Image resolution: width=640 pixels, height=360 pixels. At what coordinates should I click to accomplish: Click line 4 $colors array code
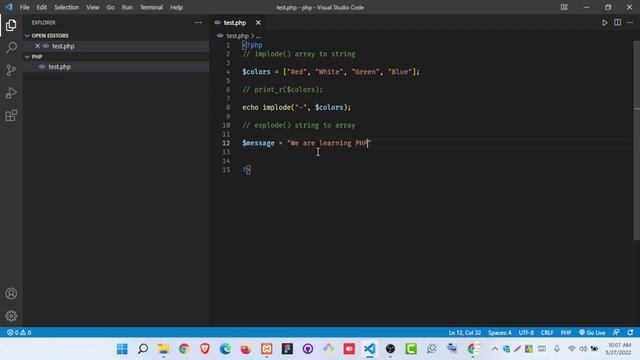pyautogui.click(x=331, y=72)
